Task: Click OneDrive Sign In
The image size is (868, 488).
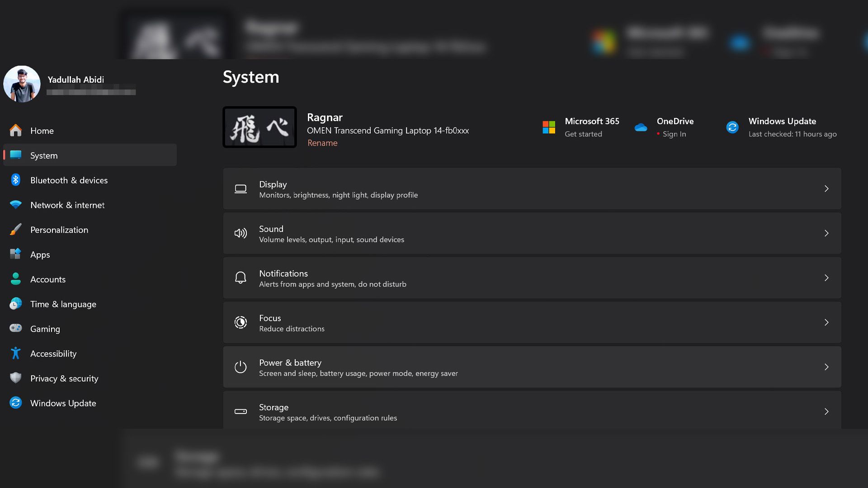Action: [674, 134]
